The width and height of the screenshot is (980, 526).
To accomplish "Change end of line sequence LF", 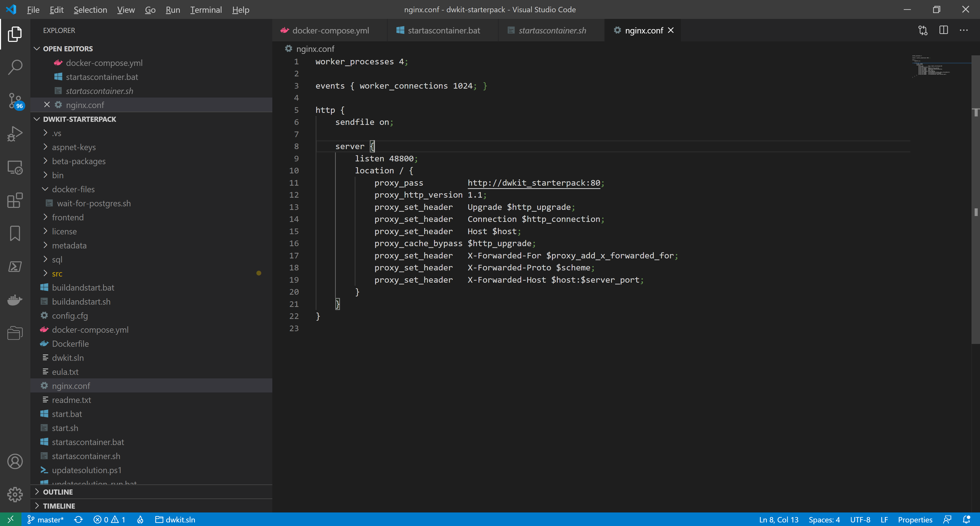I will coord(884,520).
